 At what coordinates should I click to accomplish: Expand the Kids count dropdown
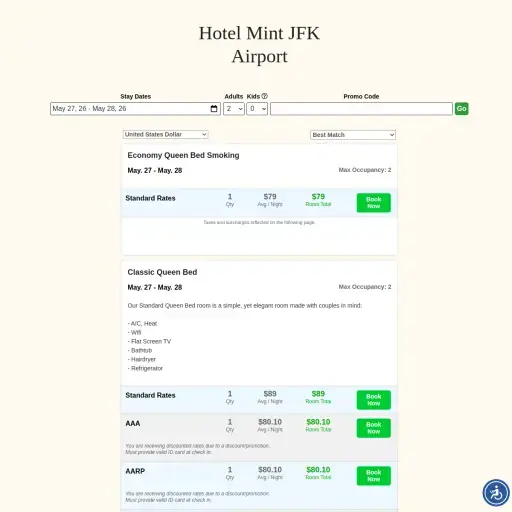(x=257, y=109)
